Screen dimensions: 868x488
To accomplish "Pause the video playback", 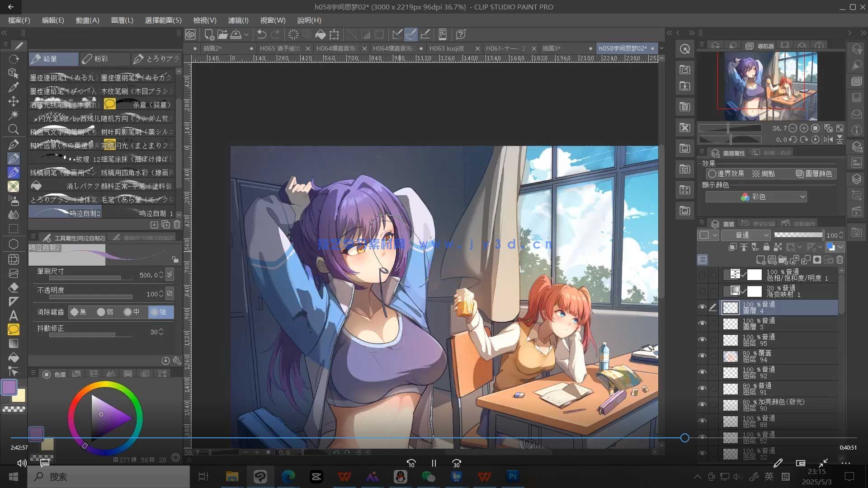I will point(434,463).
